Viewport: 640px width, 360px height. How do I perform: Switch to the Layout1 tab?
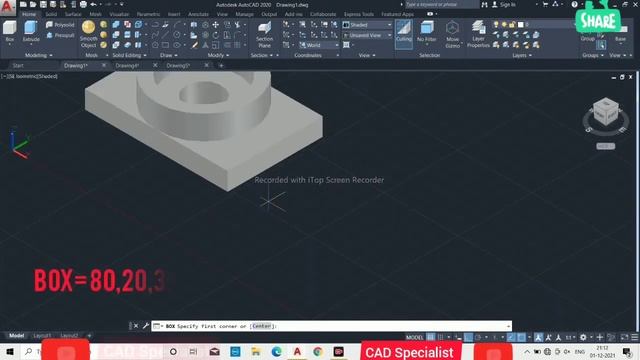coord(42,336)
